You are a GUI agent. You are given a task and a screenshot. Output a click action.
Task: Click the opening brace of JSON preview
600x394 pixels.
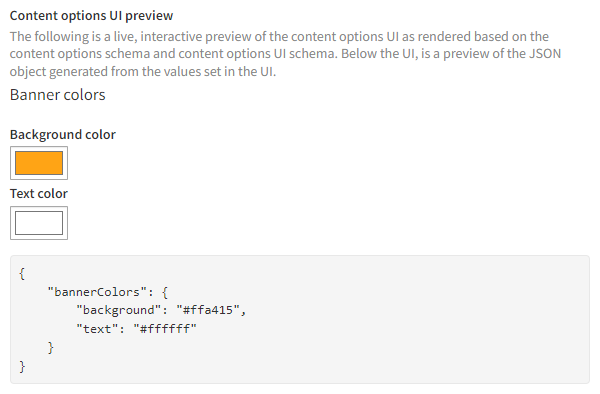[x=22, y=274]
